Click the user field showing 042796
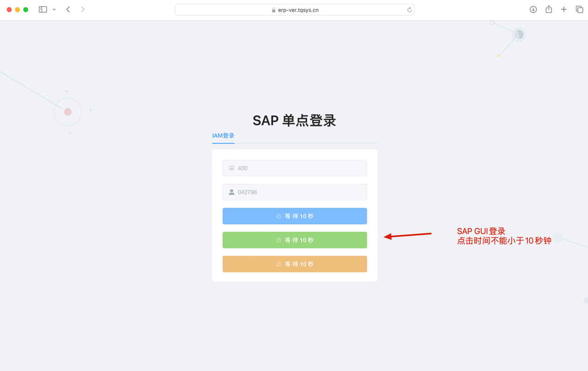 295,192
